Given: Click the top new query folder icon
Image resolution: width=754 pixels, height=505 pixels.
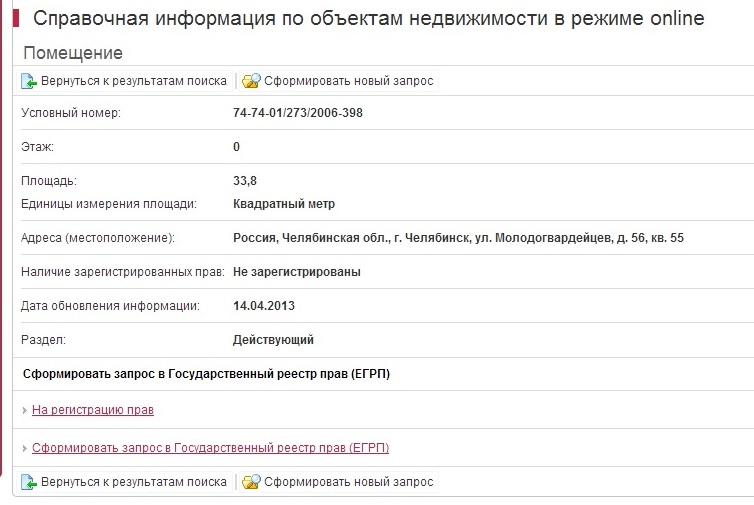Looking at the screenshot, I should (x=251, y=81).
